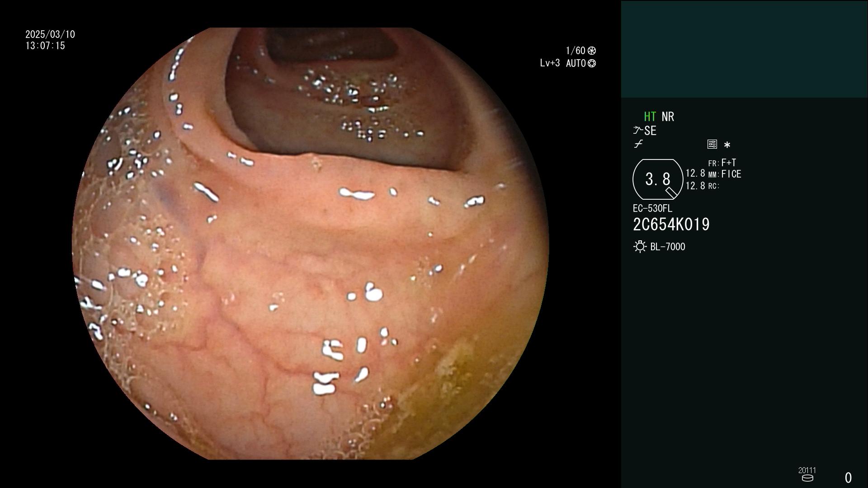
Task: Click the MM: FICE mode label
Action: (x=725, y=174)
